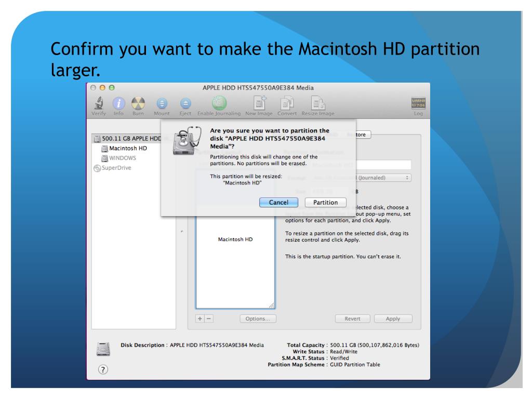
Task: Click the Verify microscope icon
Action: (99, 103)
